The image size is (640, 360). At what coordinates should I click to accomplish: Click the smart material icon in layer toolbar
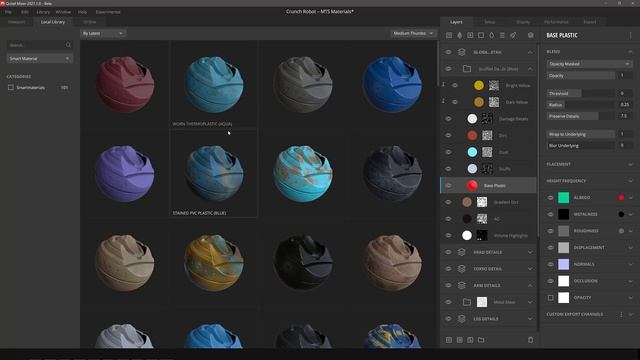531,36
